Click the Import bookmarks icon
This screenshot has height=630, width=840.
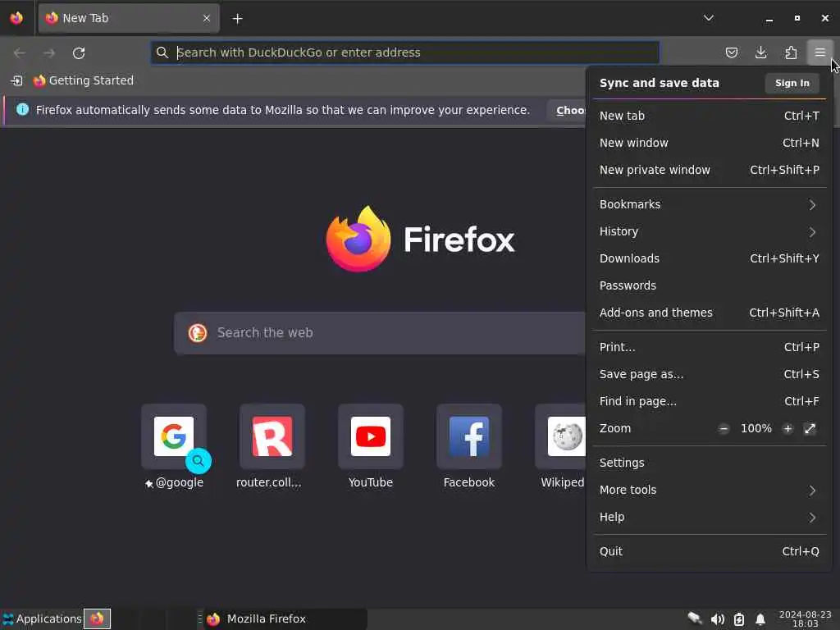click(16, 80)
